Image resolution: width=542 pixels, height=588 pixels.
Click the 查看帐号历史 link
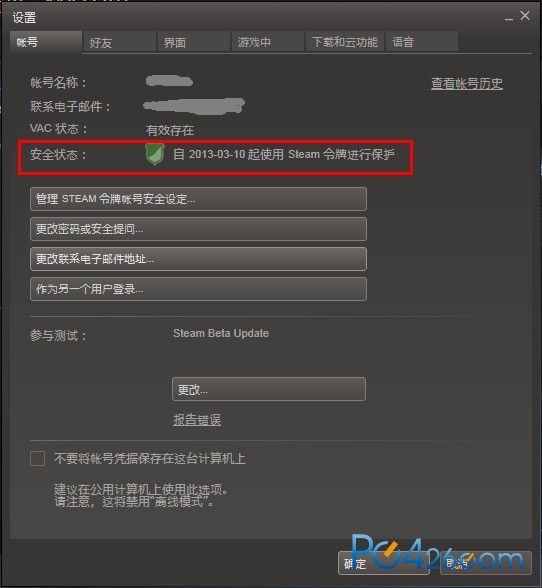(x=467, y=83)
